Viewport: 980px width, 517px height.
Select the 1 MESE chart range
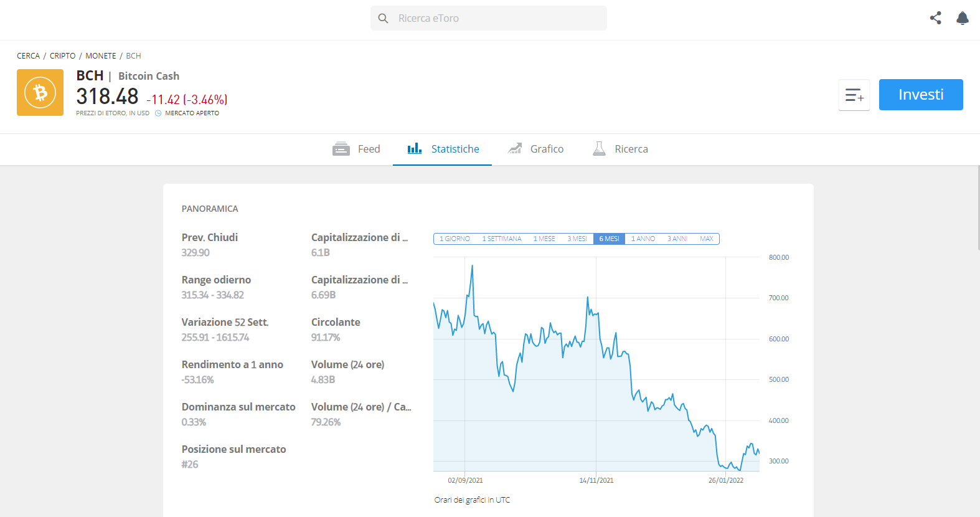(544, 239)
